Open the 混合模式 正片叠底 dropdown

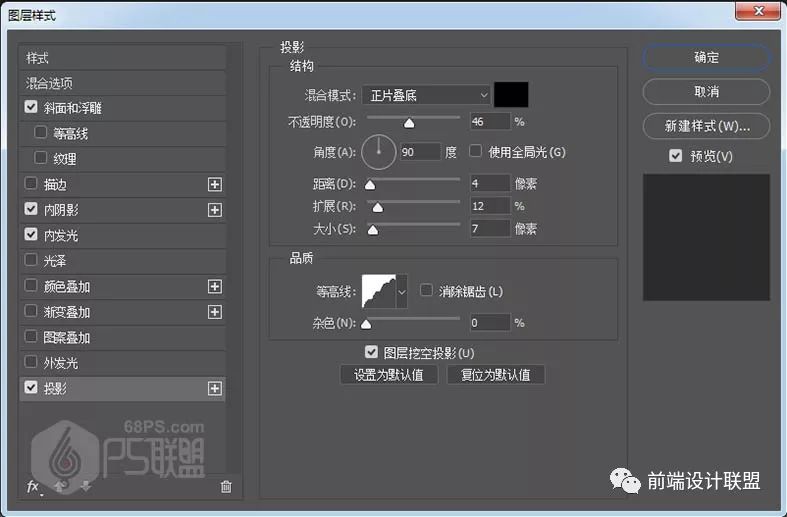pos(426,95)
